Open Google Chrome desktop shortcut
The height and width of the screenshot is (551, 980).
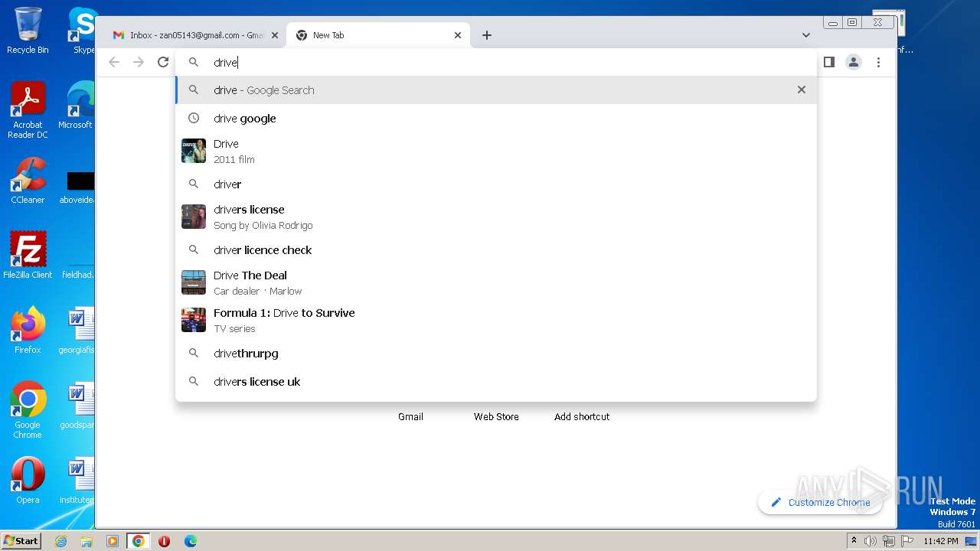(28, 410)
